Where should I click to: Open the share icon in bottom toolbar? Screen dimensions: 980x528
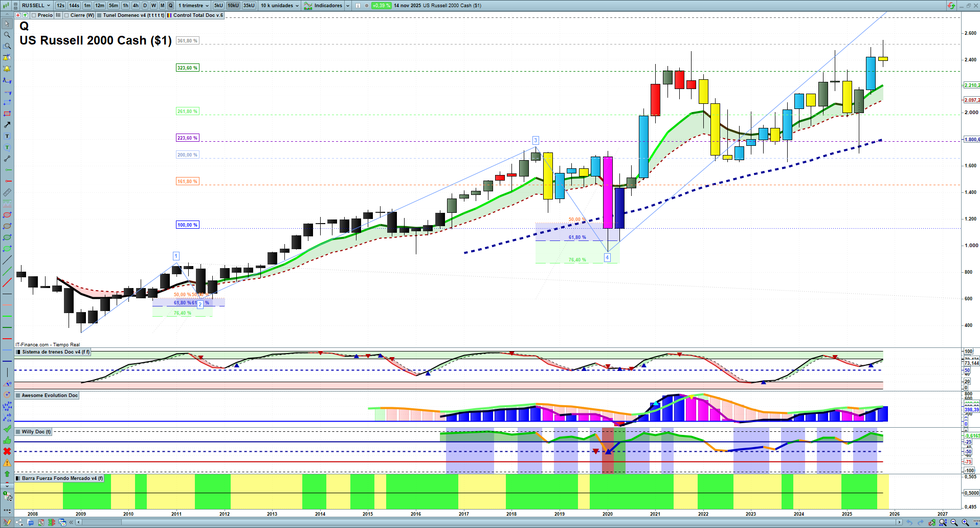pyautogui.click(x=19, y=522)
